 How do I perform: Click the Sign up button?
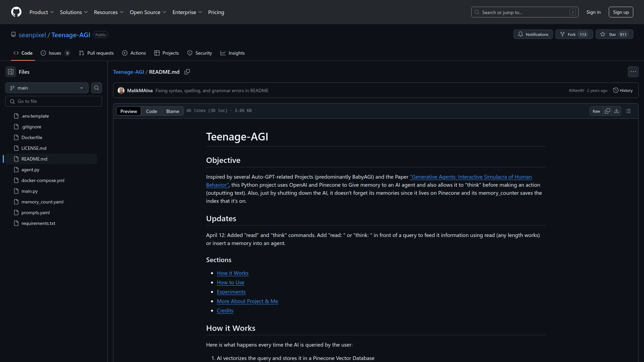pos(621,12)
